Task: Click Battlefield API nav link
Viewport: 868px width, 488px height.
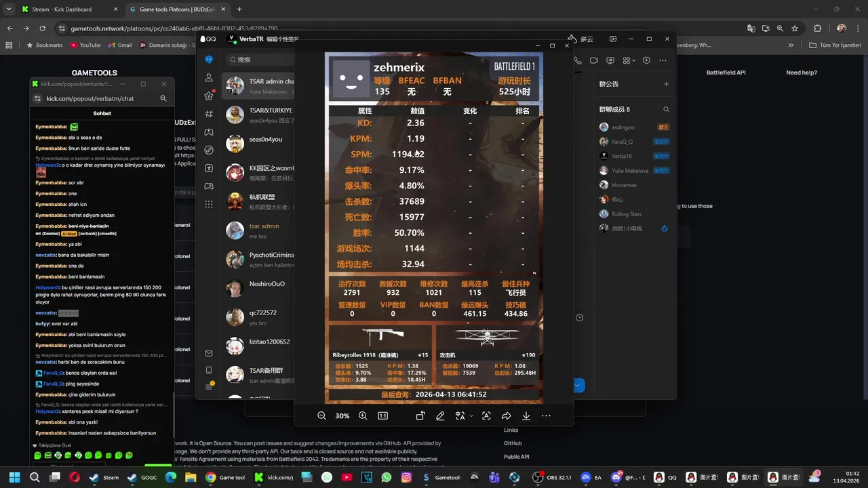Action: (726, 73)
